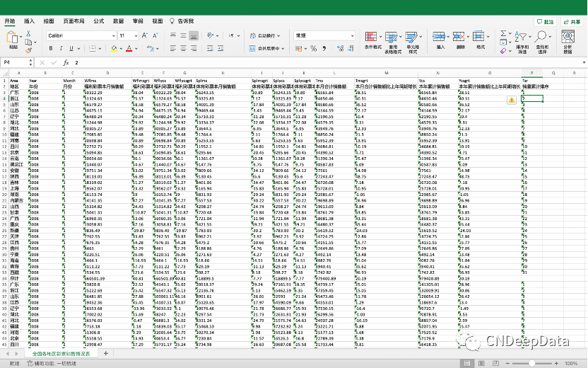Apply comma style number format
Image resolution: width=588 pixels, height=368 pixels.
(324, 48)
